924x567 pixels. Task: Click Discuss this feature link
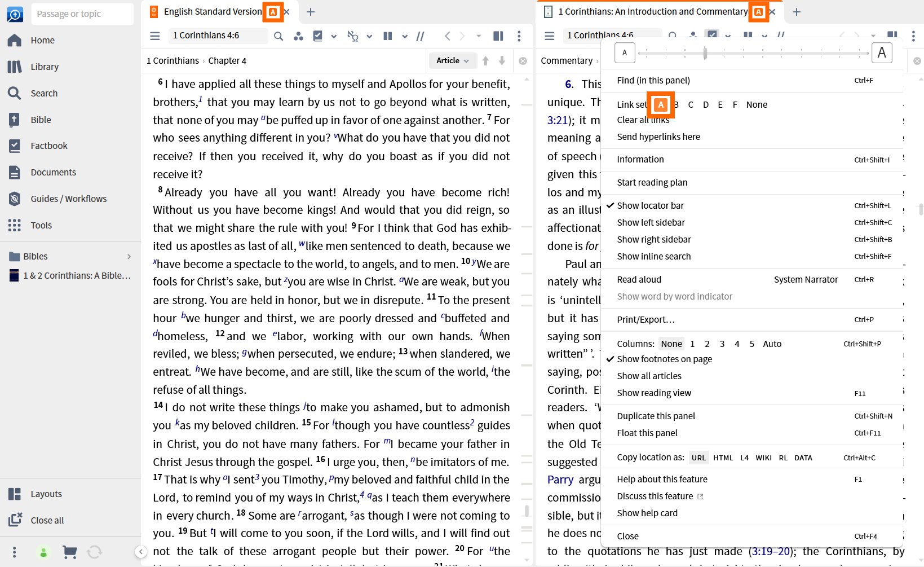660,496
